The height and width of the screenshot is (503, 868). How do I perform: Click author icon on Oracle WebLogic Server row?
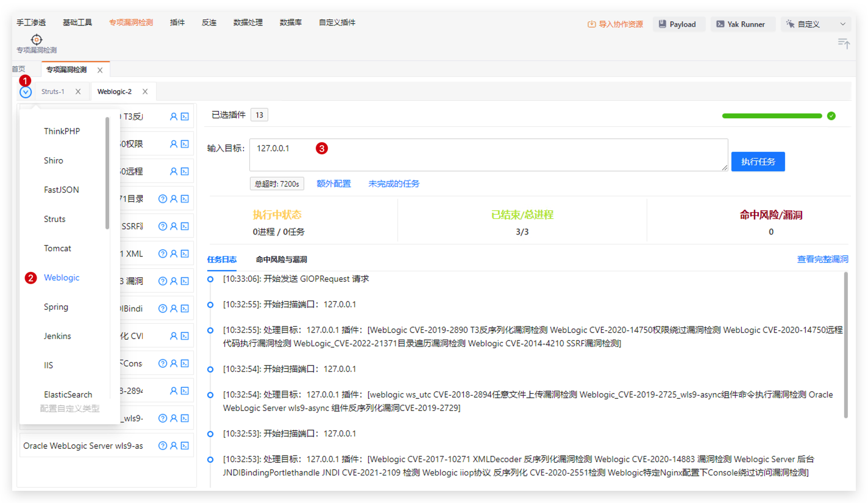[174, 446]
